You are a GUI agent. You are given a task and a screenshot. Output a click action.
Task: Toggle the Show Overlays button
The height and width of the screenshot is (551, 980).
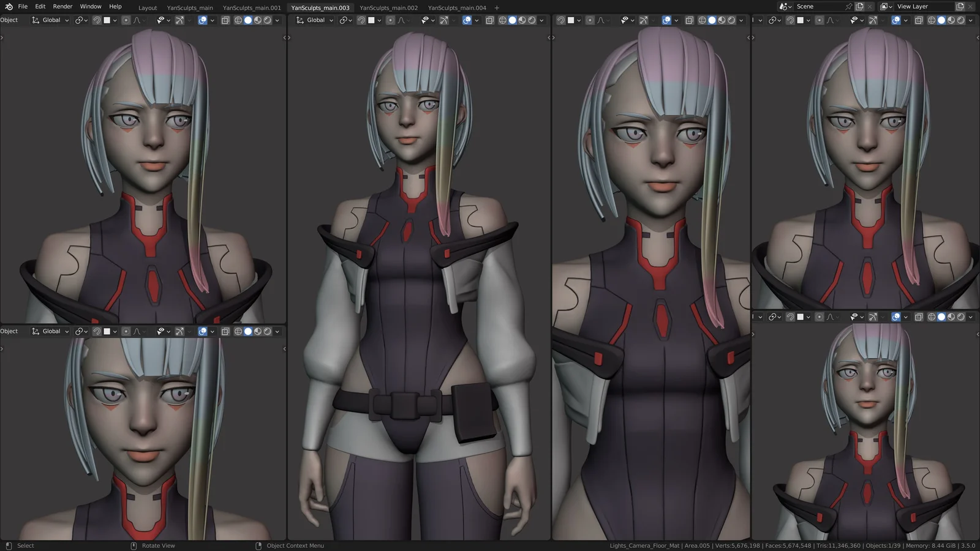point(202,20)
